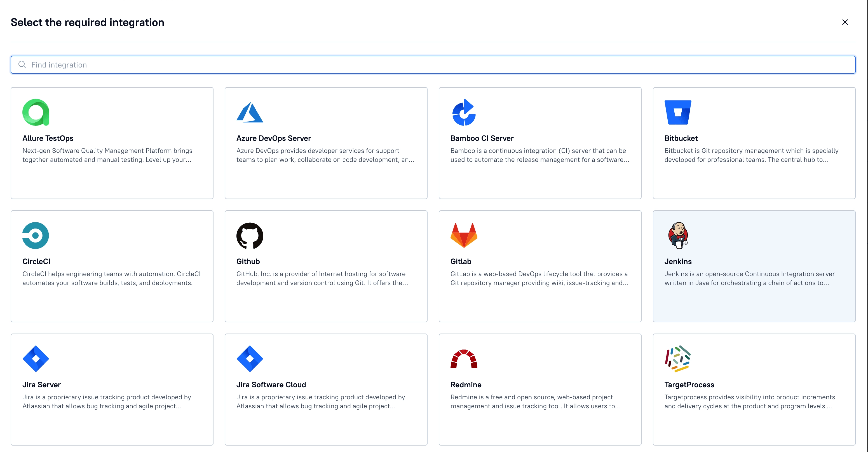Select the Github octocat icon
This screenshot has height=452, width=868.
click(x=250, y=236)
